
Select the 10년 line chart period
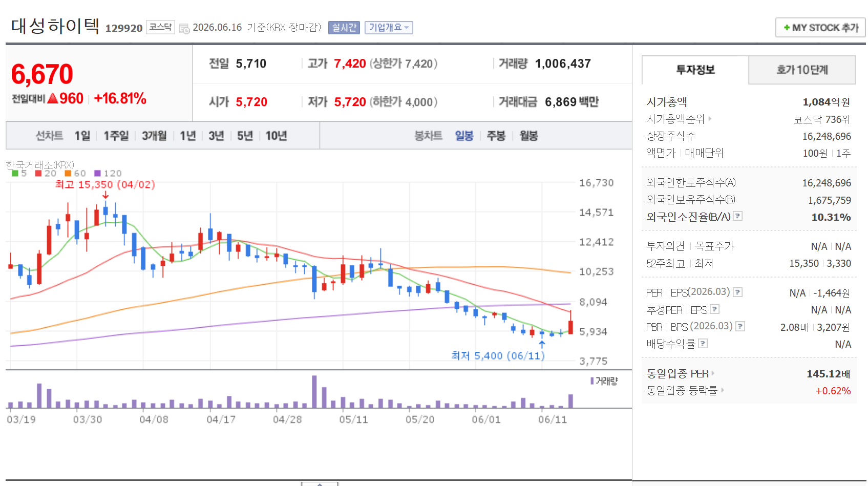(x=276, y=136)
